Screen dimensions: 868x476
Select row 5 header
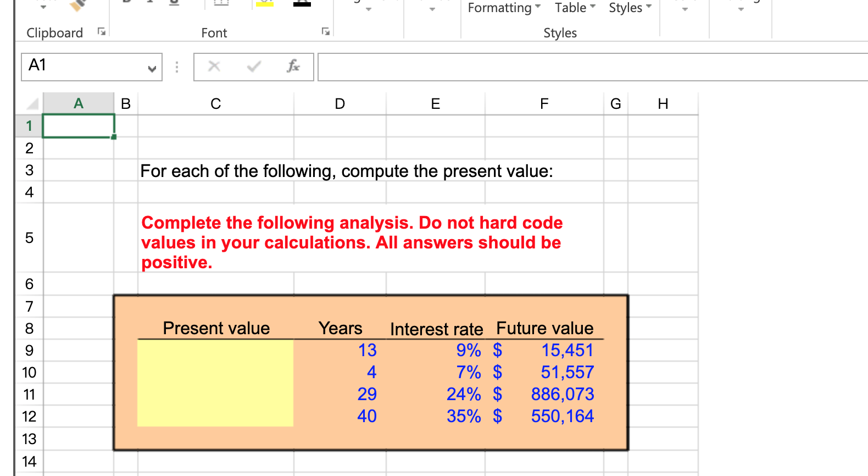tap(29, 237)
